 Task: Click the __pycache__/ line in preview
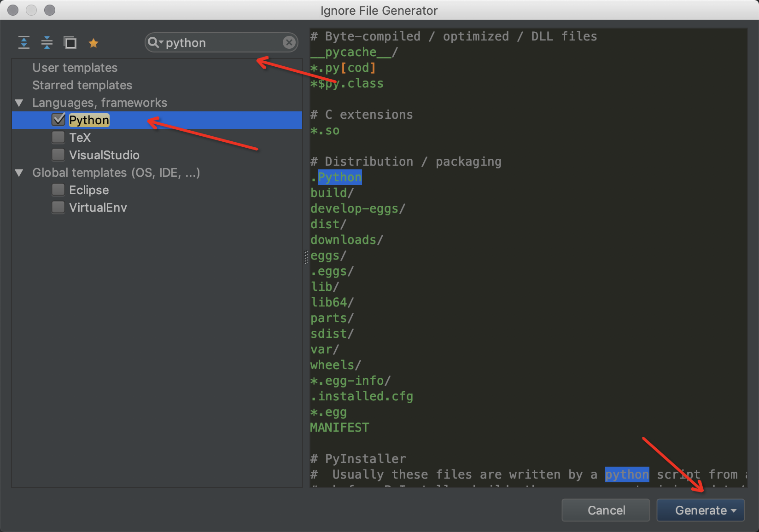tap(354, 52)
